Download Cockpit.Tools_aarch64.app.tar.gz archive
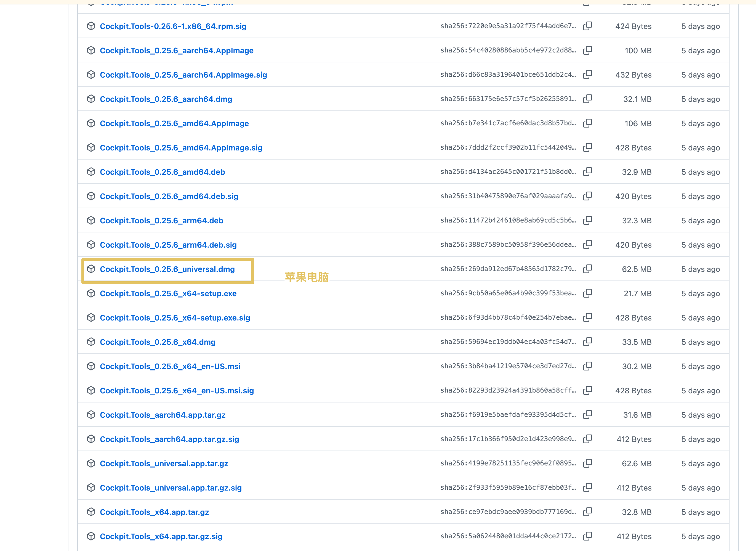Image resolution: width=756 pixels, height=551 pixels. pyautogui.click(x=163, y=415)
